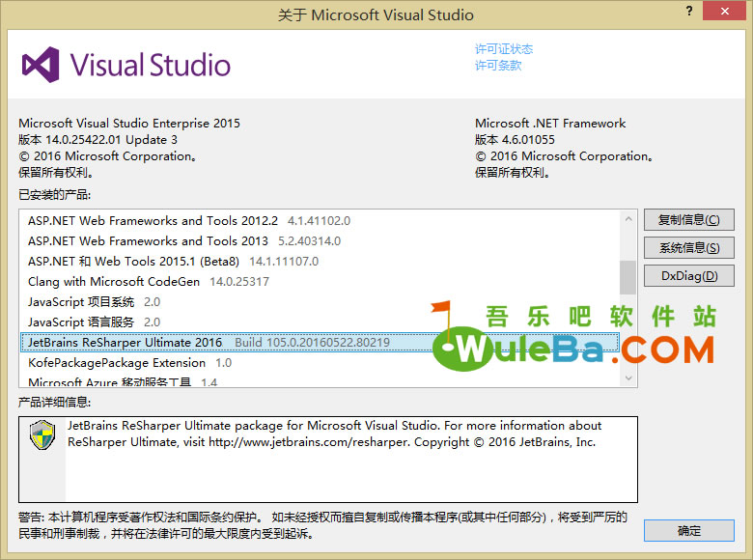The height and width of the screenshot is (560, 753).
Task: Click the Microsoft Visual Studio Enterprise 2015 text
Action: (129, 124)
